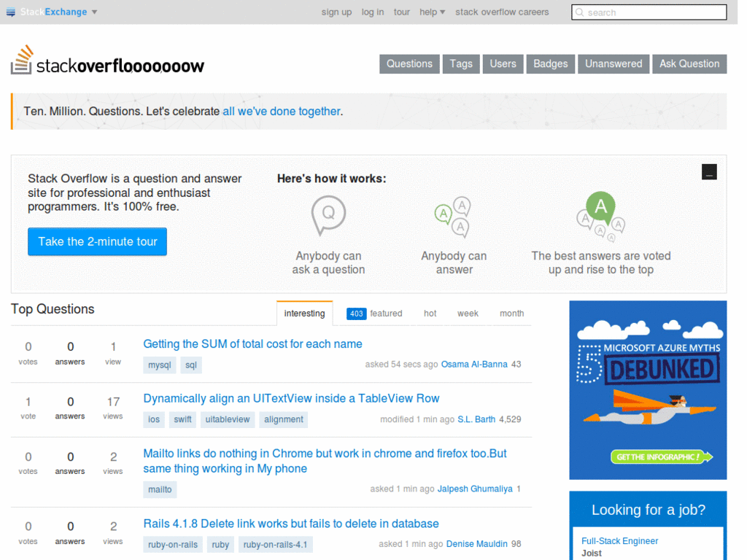Open Jalpesh Ghumaliya user profile

475,489
